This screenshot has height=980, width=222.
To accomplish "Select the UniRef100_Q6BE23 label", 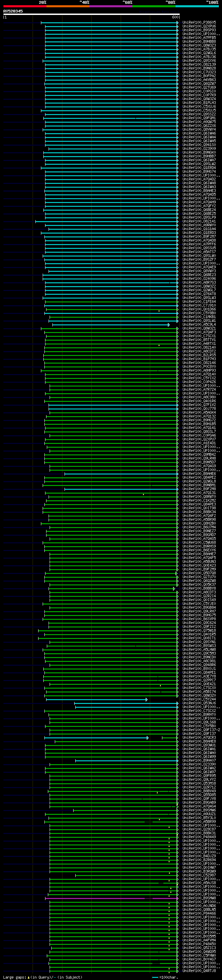I will (199, 275).
